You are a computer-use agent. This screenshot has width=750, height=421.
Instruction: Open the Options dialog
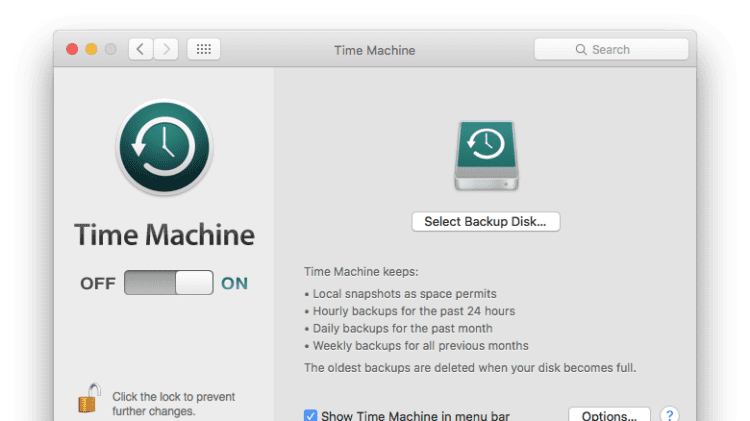coord(609,415)
